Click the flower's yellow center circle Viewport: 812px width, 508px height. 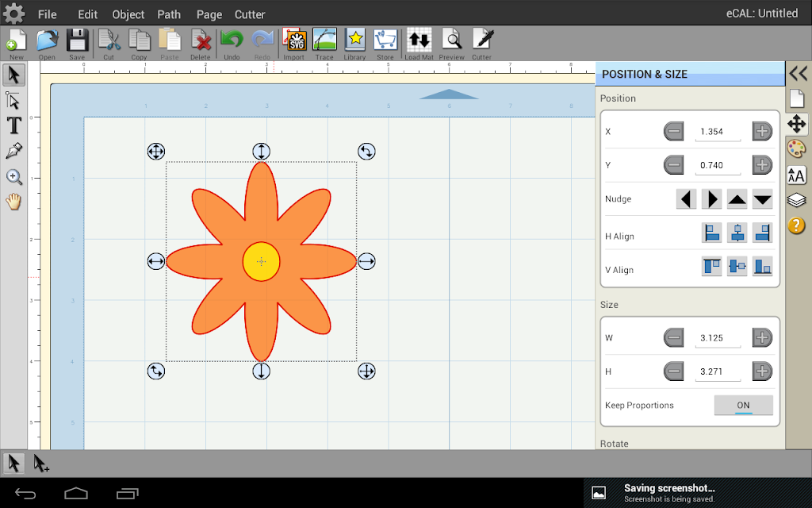coord(262,262)
